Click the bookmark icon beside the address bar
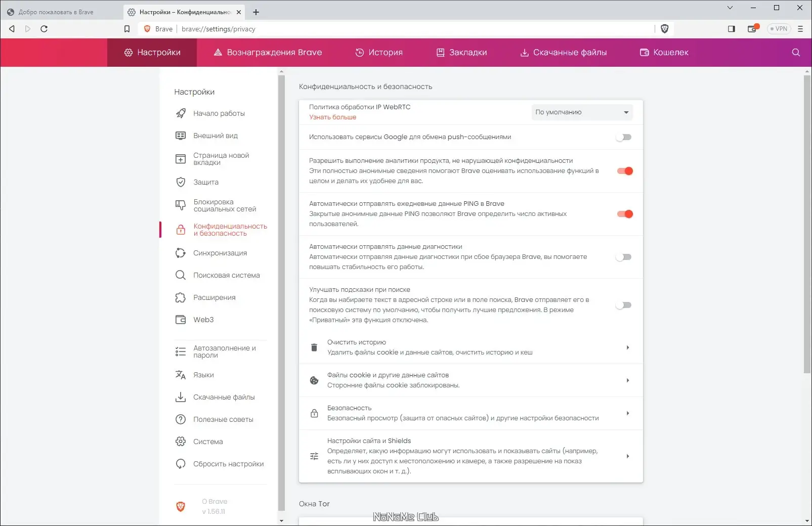This screenshot has width=812, height=526. (127, 29)
